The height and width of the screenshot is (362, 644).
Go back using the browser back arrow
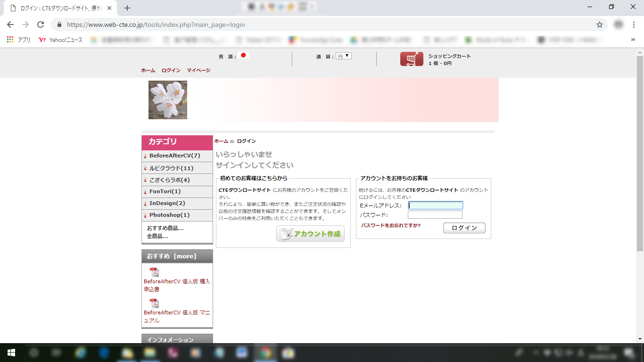10,25
